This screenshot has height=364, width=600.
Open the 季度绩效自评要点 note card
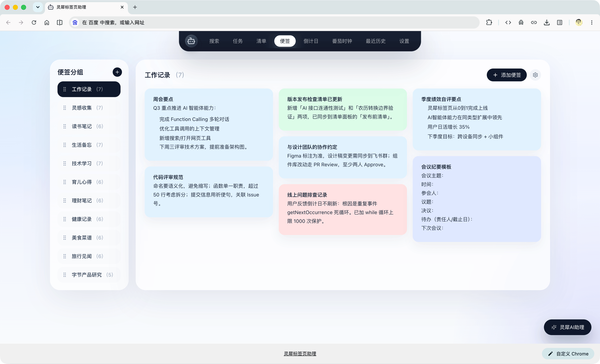(x=477, y=120)
